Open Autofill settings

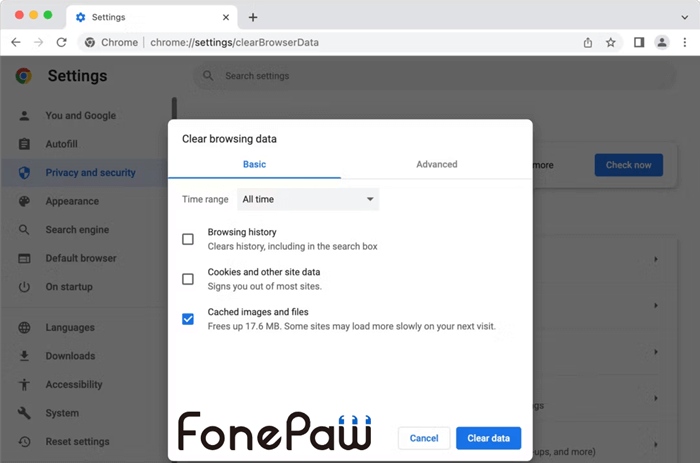61,144
